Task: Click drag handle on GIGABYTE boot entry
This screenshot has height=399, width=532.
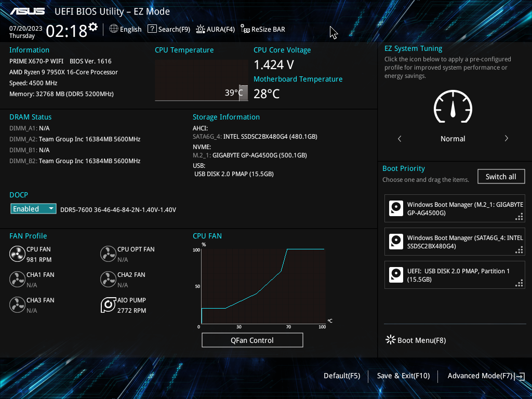Action: coord(519,217)
